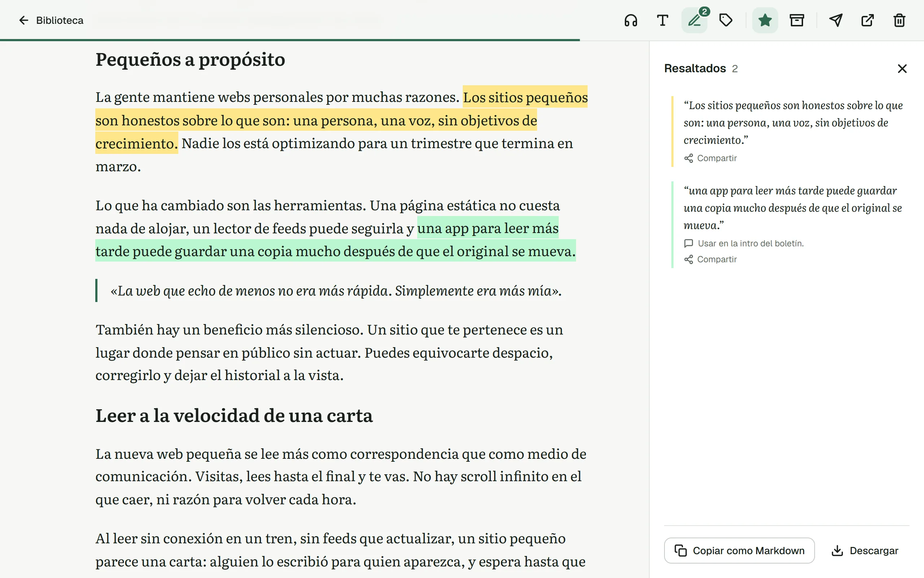924x578 pixels.
Task: Click Descargar highlights button
Action: pos(865,551)
